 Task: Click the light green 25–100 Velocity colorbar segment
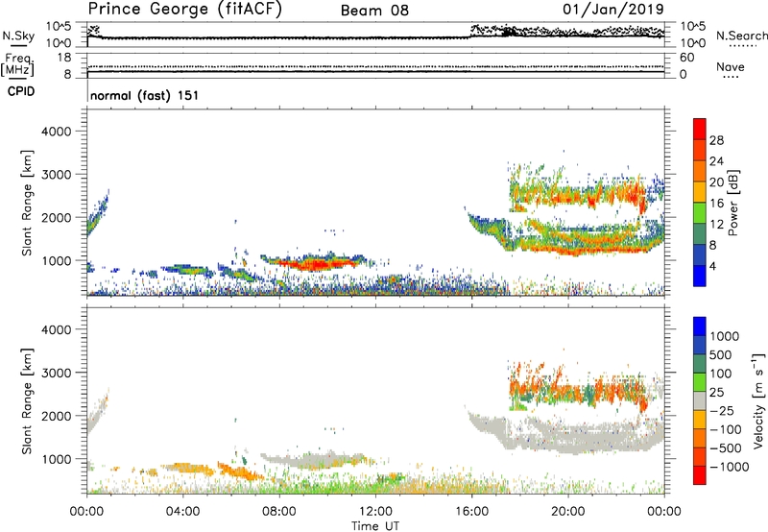[x=700, y=382]
